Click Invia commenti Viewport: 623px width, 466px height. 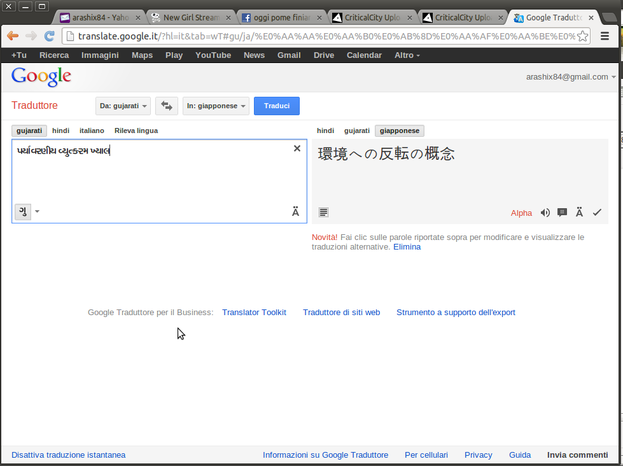click(x=577, y=455)
